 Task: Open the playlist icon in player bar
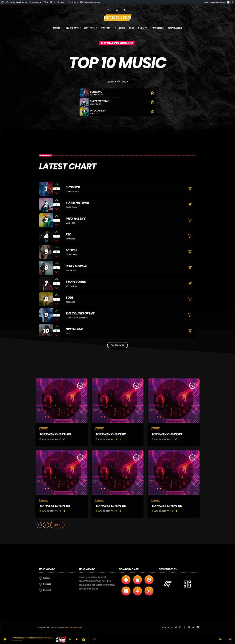(220, 639)
